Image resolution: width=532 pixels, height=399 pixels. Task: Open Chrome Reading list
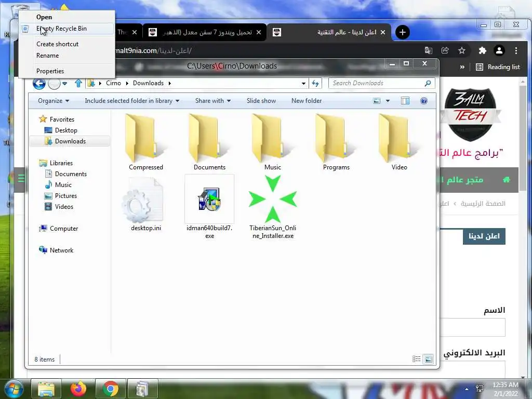pos(498,67)
